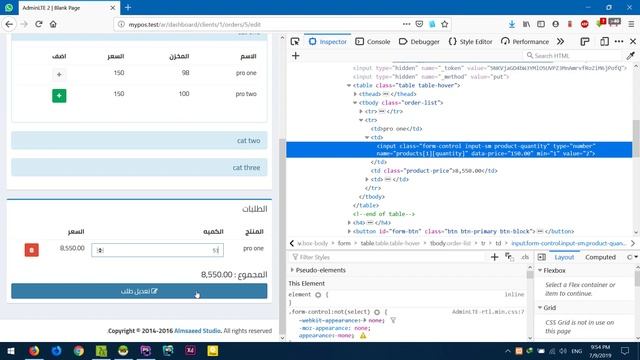640x360 pixels.
Task: Open the Performance tab
Action: click(525, 42)
